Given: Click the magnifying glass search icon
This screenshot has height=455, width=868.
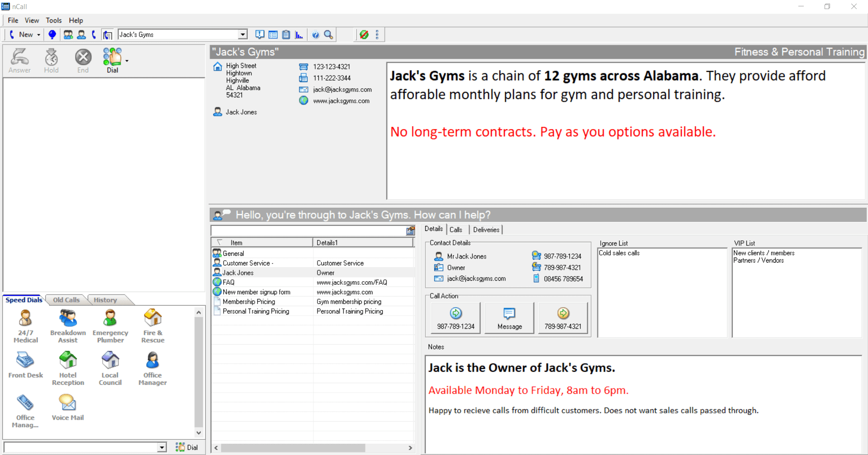Looking at the screenshot, I should (x=329, y=34).
